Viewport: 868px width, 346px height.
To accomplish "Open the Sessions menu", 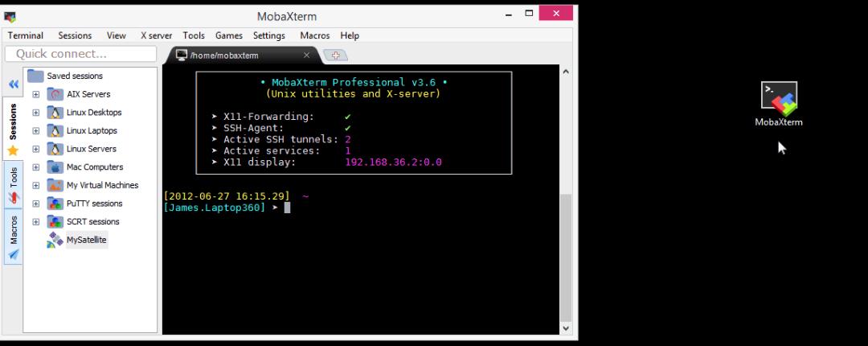I will 75,35.
